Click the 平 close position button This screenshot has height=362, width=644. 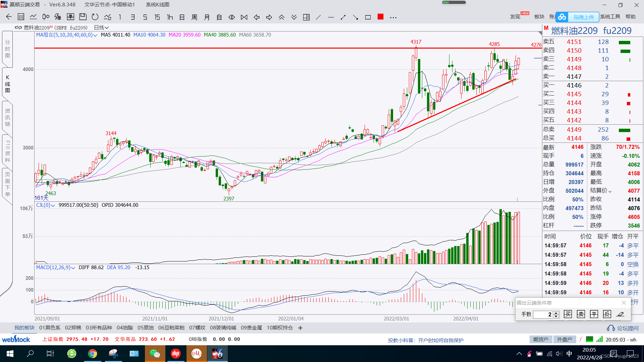pos(594,314)
